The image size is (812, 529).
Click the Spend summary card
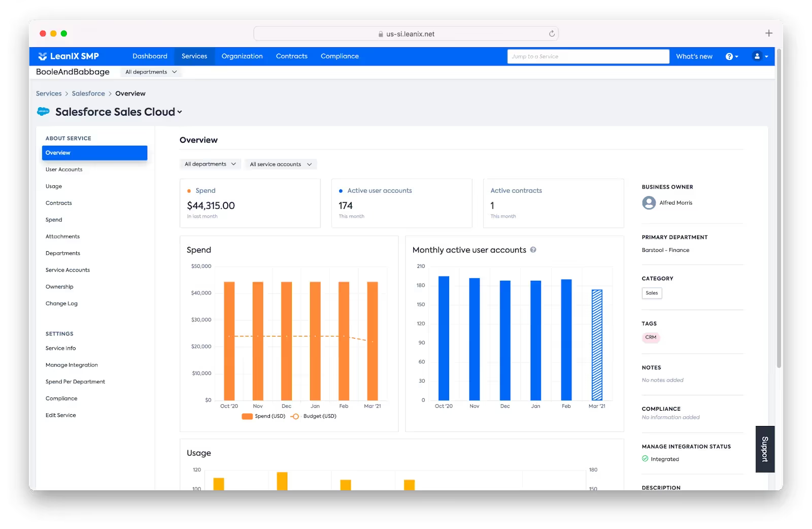(250, 203)
